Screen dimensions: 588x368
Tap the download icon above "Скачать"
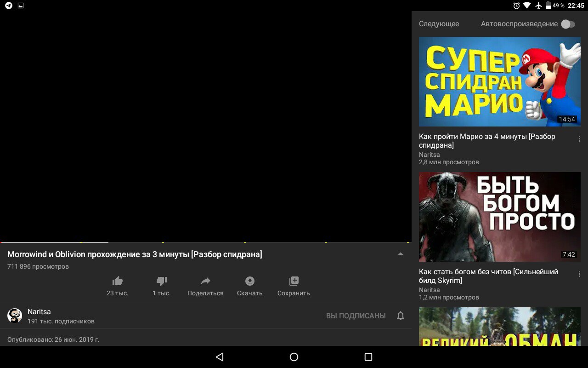250,281
